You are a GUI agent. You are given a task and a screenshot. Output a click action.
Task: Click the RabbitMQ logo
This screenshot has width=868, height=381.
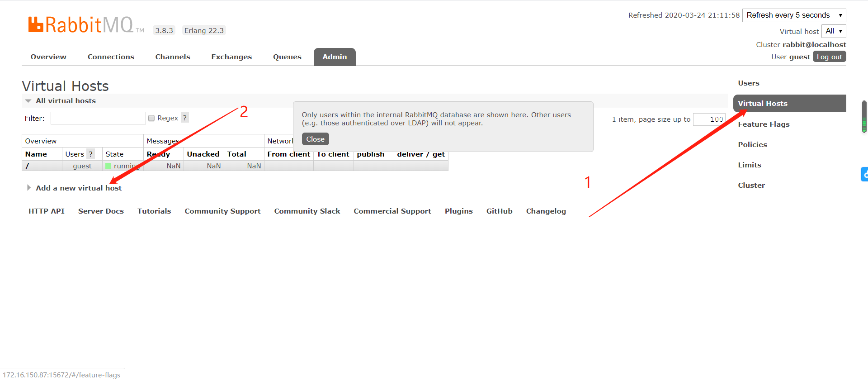coord(86,25)
